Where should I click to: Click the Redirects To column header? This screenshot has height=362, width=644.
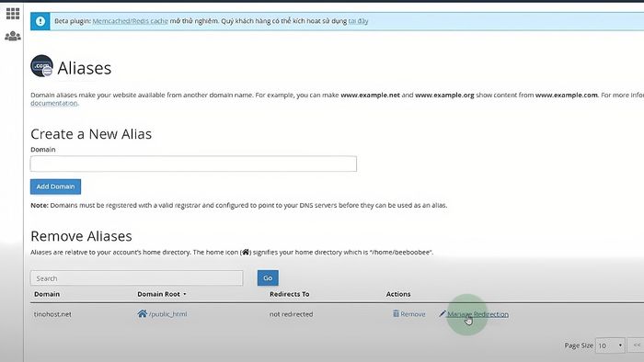(290, 294)
